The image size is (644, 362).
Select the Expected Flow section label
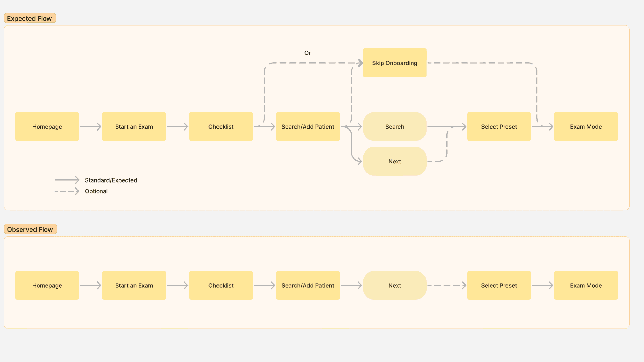point(30,18)
